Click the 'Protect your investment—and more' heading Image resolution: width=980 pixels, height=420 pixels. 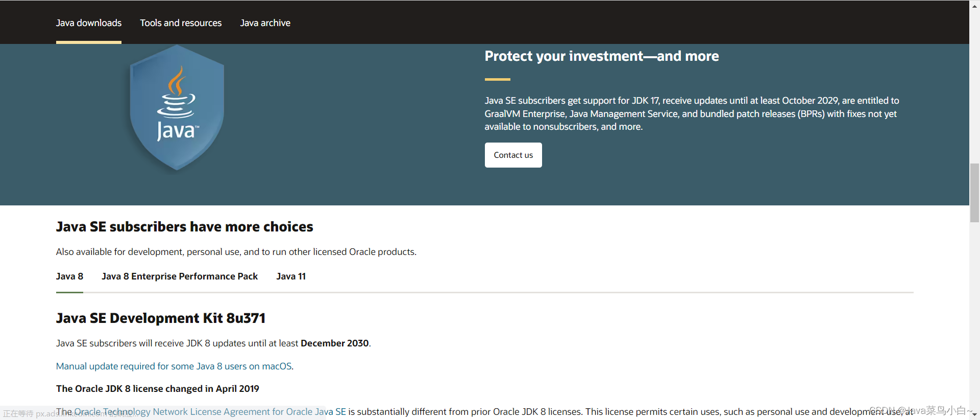(x=602, y=56)
